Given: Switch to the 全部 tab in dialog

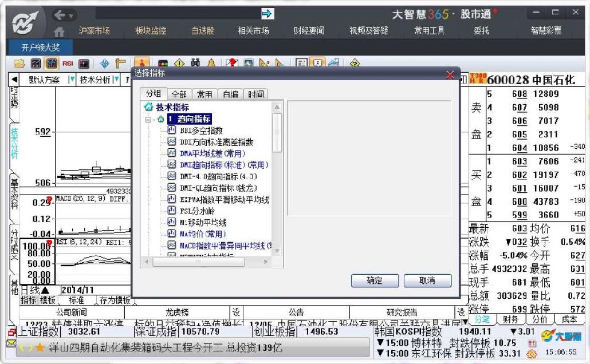Looking at the screenshot, I should 179,94.
